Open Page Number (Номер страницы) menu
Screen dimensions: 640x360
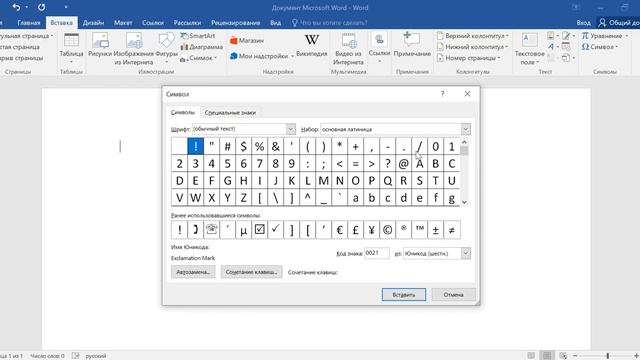click(x=469, y=58)
